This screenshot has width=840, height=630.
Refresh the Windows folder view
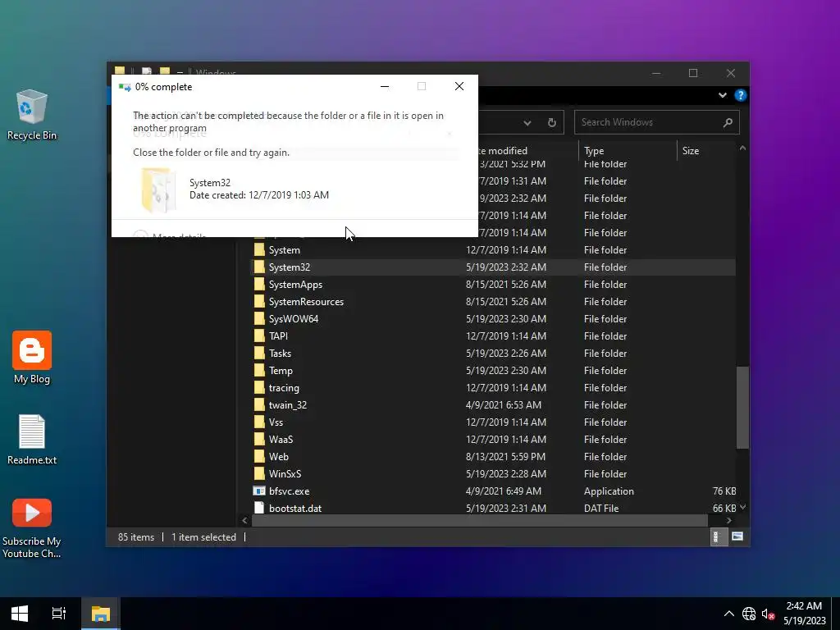pos(552,123)
